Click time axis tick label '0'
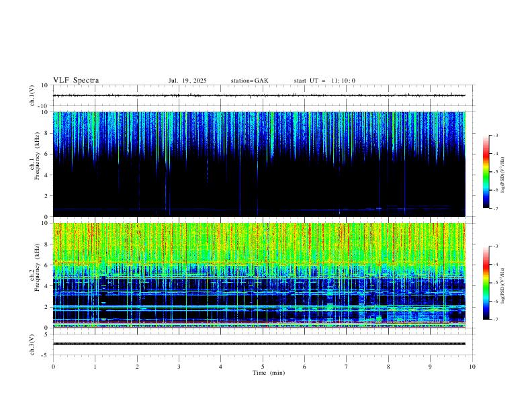 pos(53,367)
